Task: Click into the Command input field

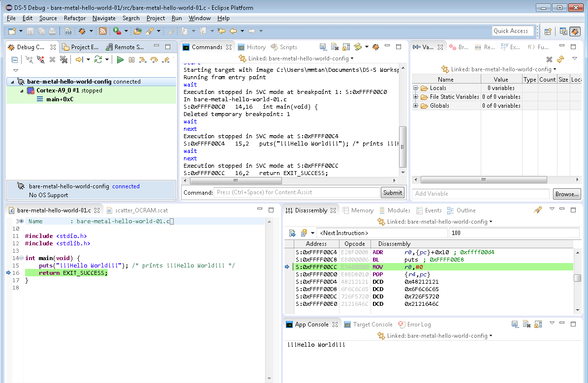Action: click(x=297, y=192)
